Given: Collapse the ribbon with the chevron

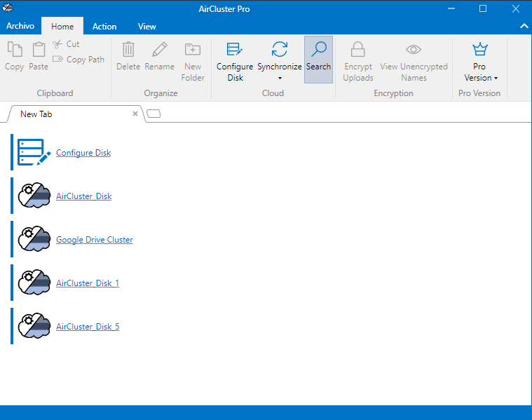Looking at the screenshot, I should tap(524, 26).
